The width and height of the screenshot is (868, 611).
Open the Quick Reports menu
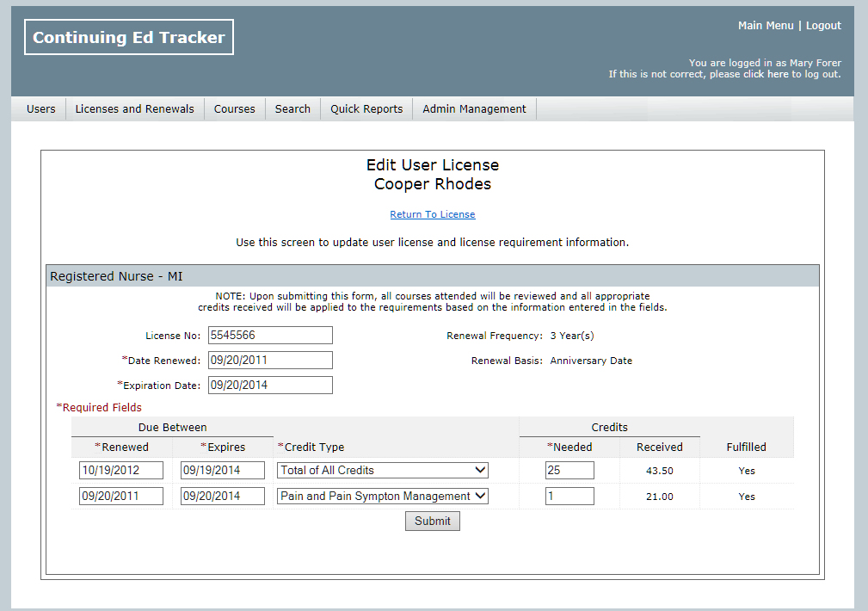(x=366, y=109)
